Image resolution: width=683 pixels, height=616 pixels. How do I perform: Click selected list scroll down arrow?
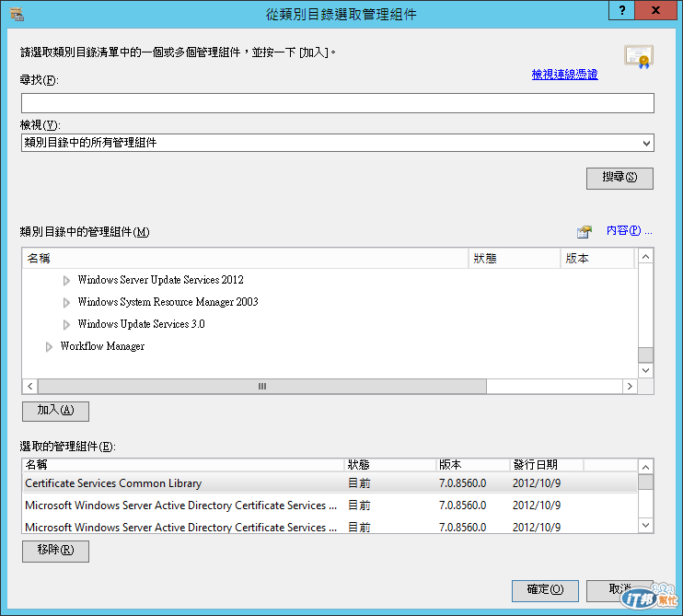coord(645,526)
